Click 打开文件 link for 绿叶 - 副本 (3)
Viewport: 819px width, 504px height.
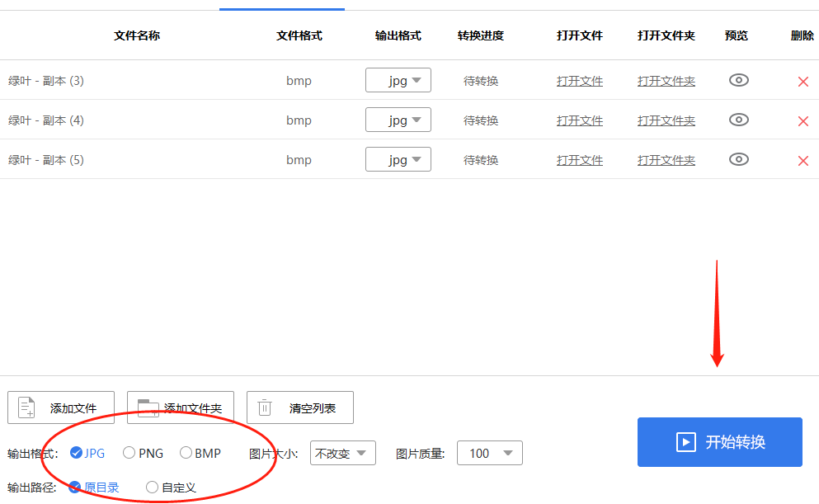[x=580, y=81]
